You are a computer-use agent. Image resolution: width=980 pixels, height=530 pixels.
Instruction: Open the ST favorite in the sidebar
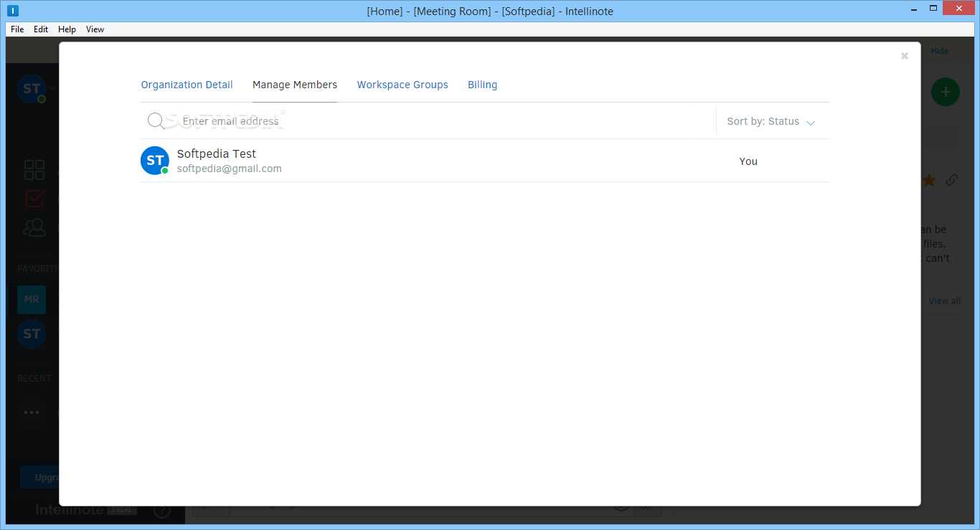(x=32, y=334)
